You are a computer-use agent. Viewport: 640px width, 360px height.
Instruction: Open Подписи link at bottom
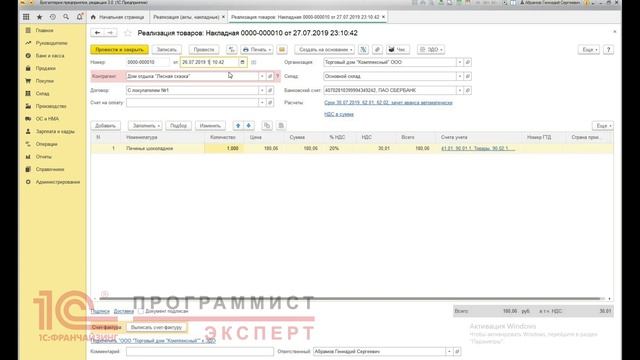click(100, 311)
